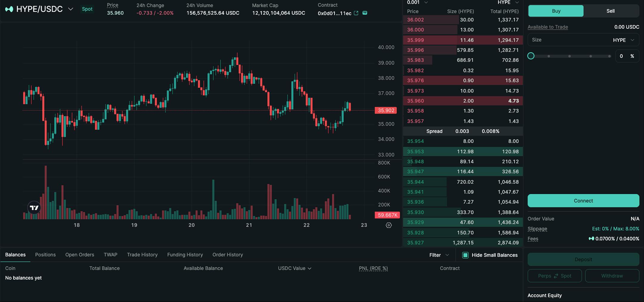Image resolution: width=644 pixels, height=302 pixels.
Task: Switch to Buy side
Action: 556,11
